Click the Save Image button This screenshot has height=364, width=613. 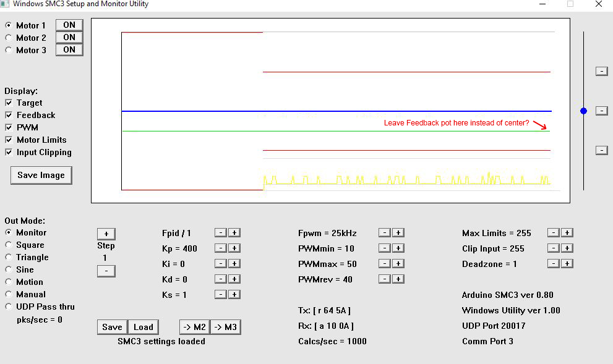[41, 176]
